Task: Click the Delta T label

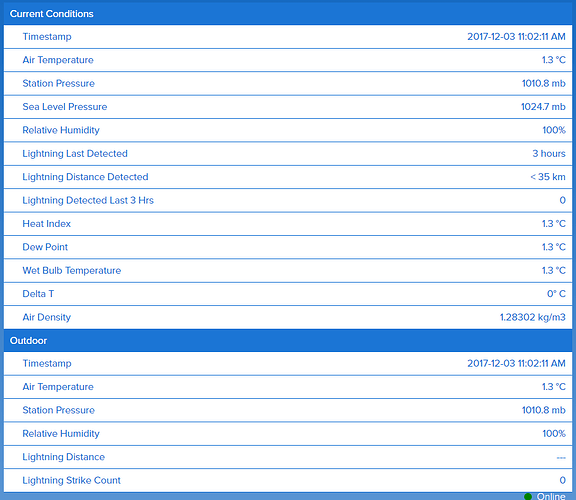Action: pyautogui.click(x=38, y=294)
